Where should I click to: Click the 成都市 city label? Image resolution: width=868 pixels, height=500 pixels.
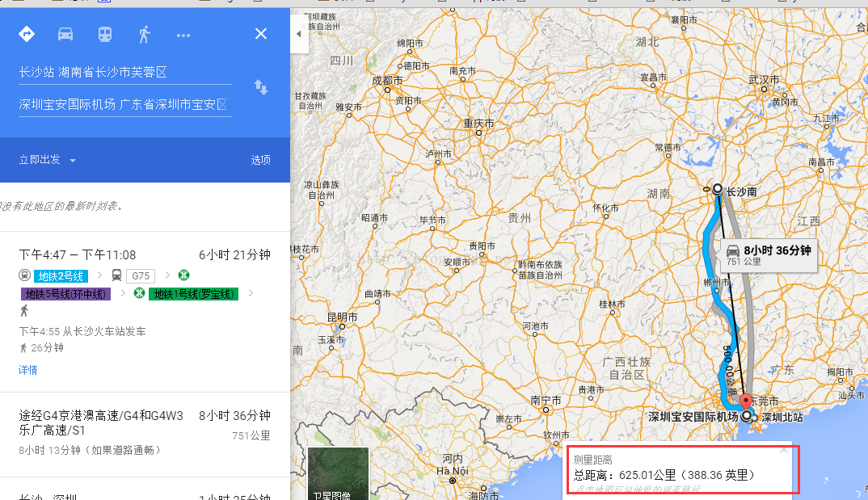[387, 81]
